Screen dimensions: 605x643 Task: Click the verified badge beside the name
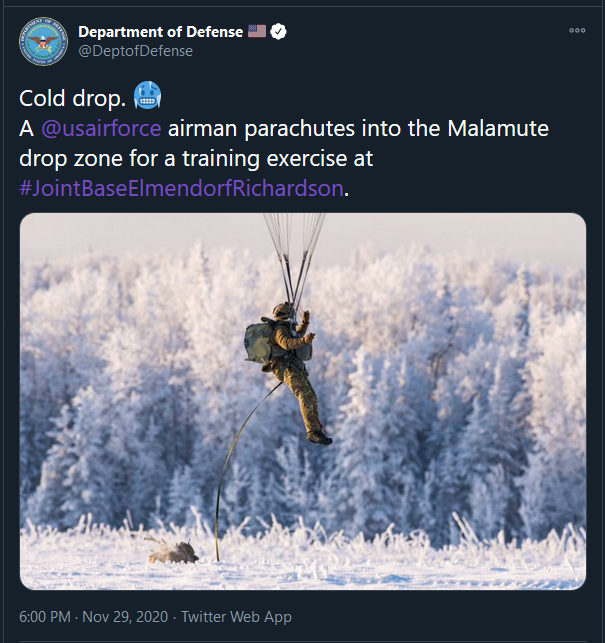[279, 32]
